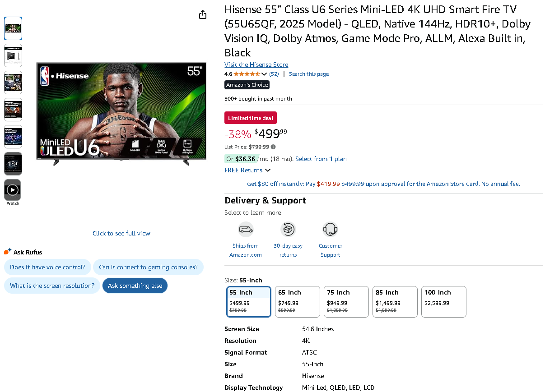Click the Ships from Amazon.com truck icon
Viewport: 545px width, 392px height.
click(246, 230)
